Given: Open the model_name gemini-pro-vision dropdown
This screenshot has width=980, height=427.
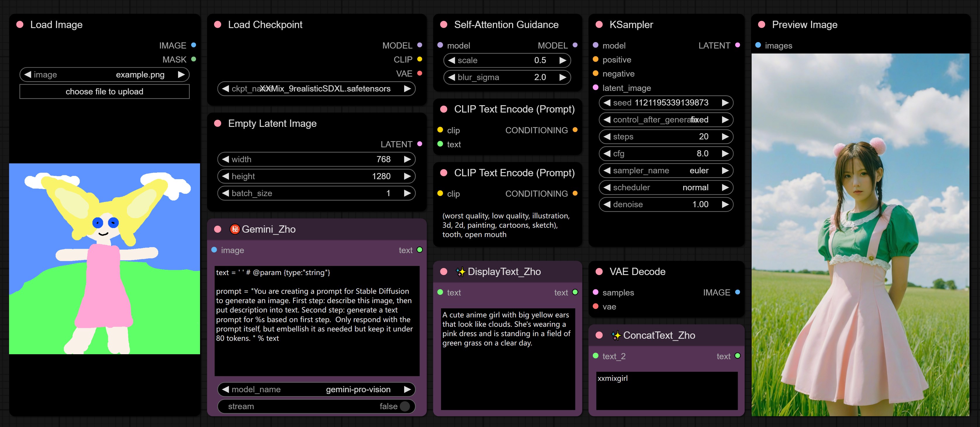Looking at the screenshot, I should click(316, 389).
